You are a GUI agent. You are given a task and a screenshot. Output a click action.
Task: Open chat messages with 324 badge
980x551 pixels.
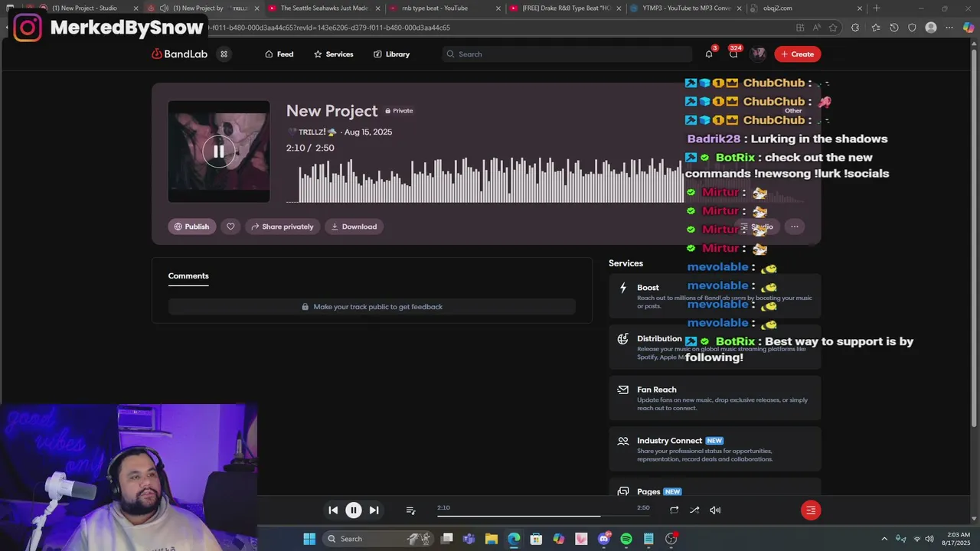pyautogui.click(x=733, y=54)
